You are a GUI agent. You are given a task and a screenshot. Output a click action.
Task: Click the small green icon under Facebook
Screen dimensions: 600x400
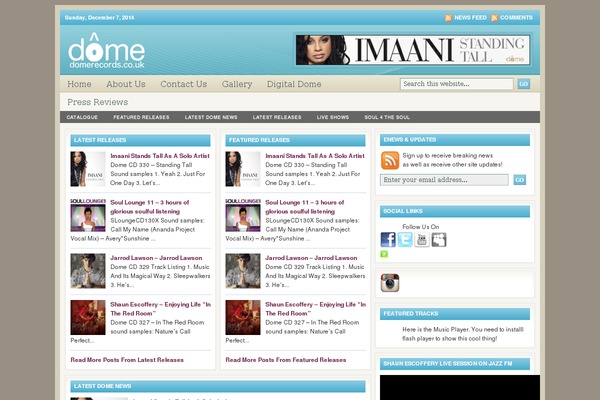click(x=384, y=254)
